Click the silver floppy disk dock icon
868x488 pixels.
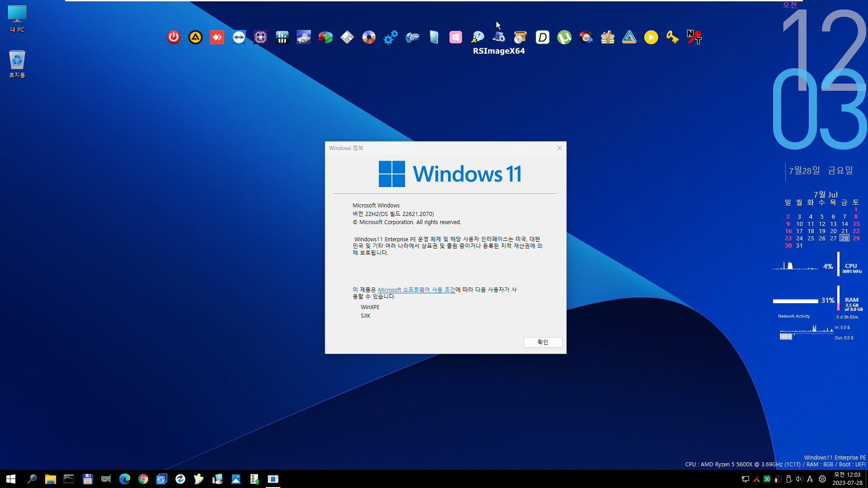347,37
